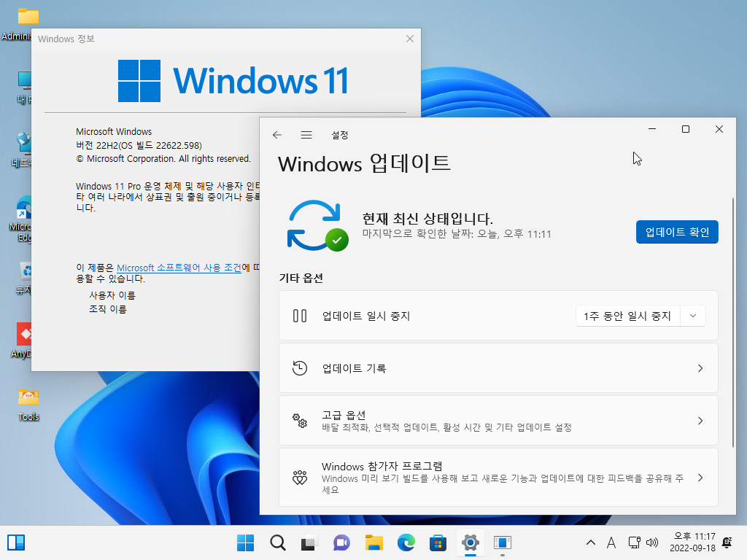Expand the pause duration chevron arrow

[693, 316]
